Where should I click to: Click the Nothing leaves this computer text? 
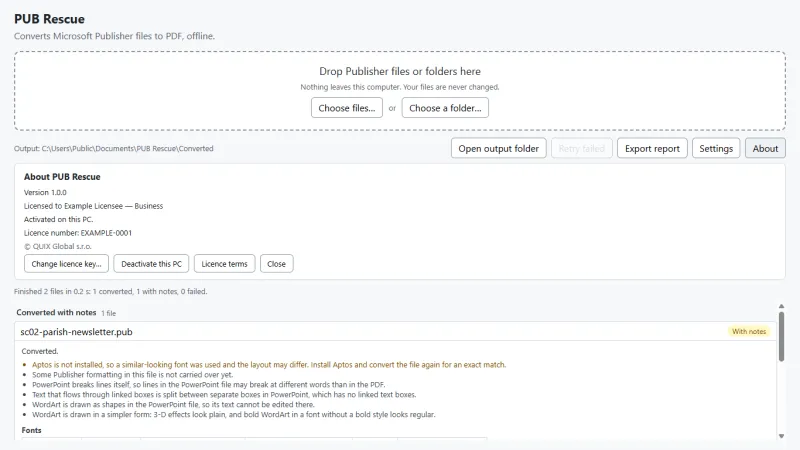tap(399, 87)
